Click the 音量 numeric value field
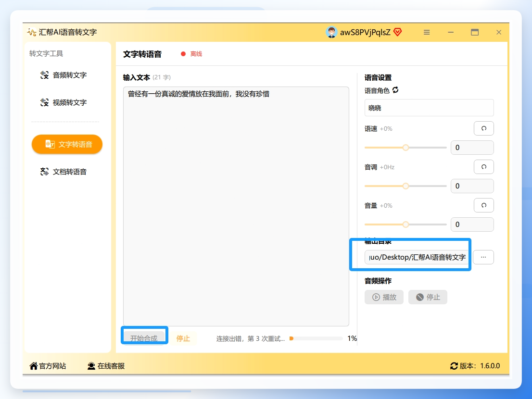Image resolution: width=532 pixels, height=399 pixels. click(x=472, y=224)
